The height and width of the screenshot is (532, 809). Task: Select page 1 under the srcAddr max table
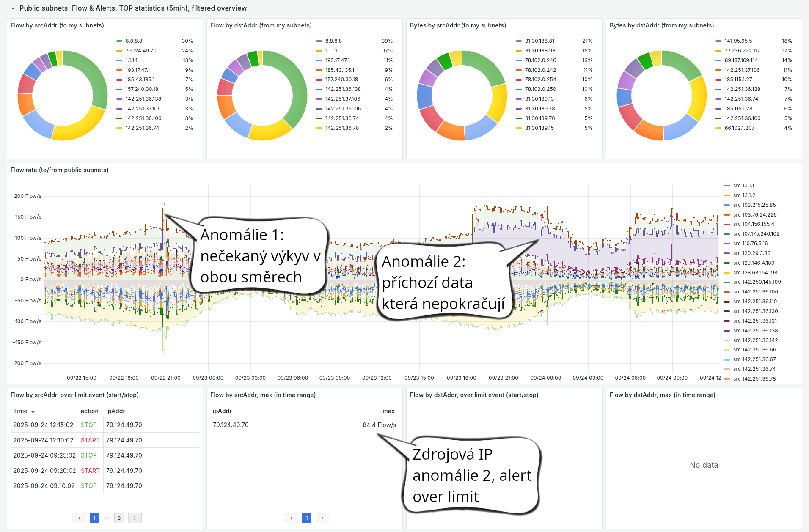[x=306, y=518]
